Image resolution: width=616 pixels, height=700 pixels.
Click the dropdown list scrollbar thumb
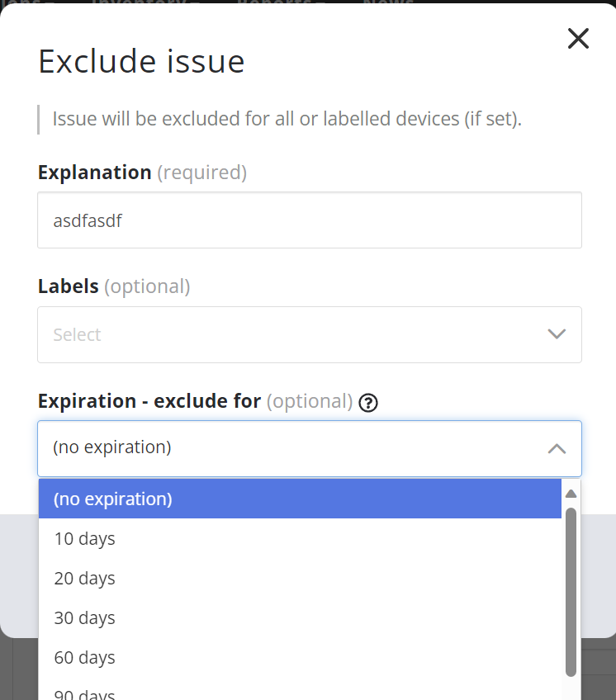pos(571,590)
